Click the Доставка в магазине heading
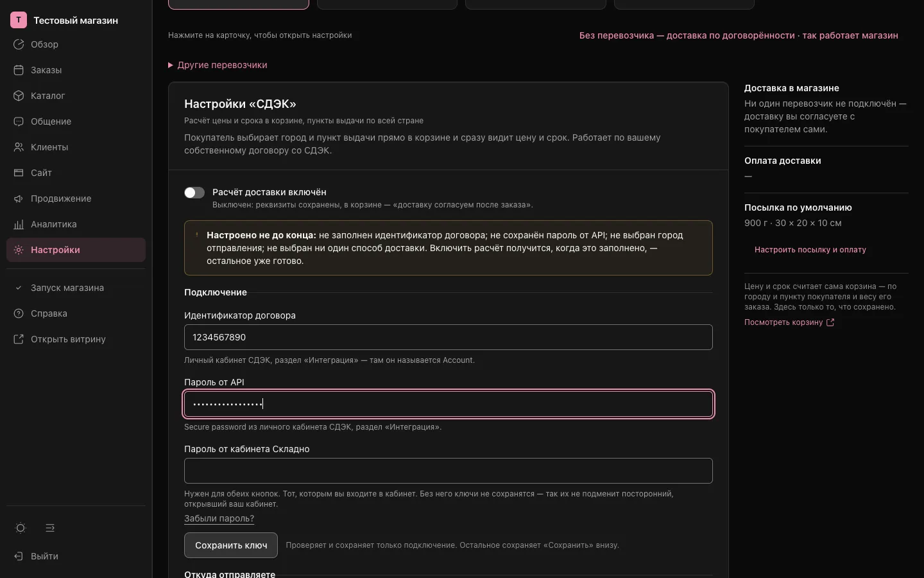Viewport: 924px width, 578px height. 792,88
